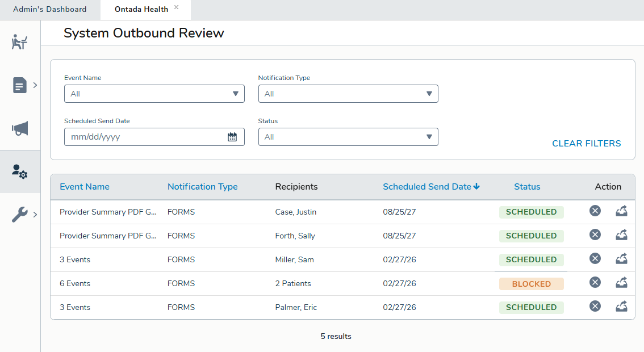
Task: Open the Event Name filter dropdown
Action: 154,94
